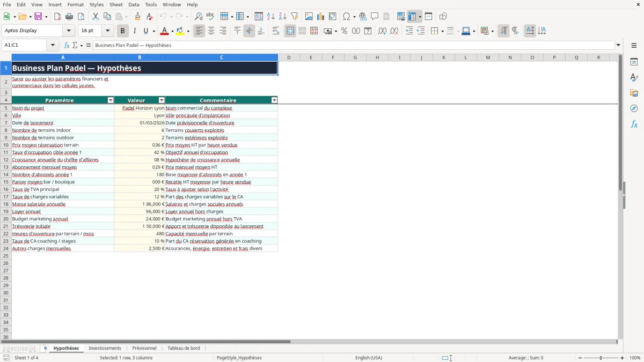
Task: Click the Cut scissors icon
Action: (x=95, y=17)
